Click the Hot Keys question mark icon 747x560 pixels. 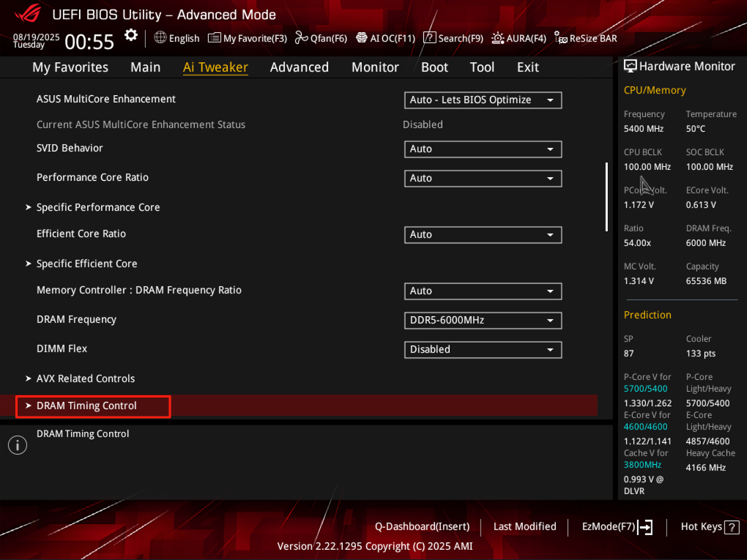point(732,527)
